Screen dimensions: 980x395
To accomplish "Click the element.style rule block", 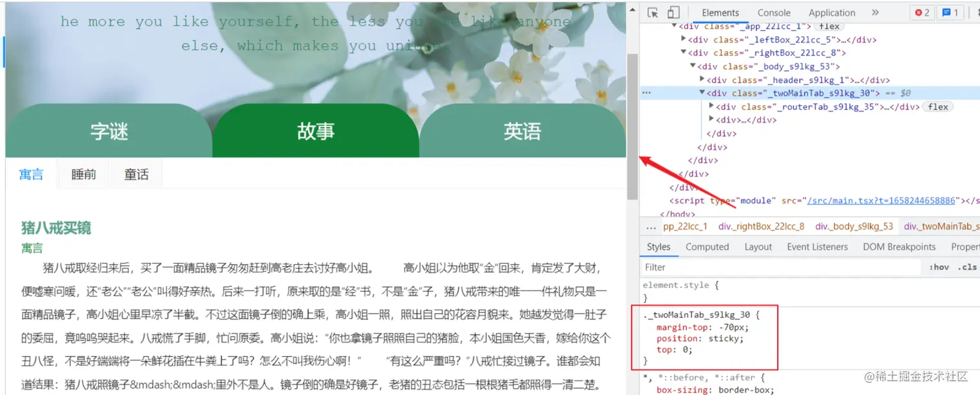I will coord(810,291).
